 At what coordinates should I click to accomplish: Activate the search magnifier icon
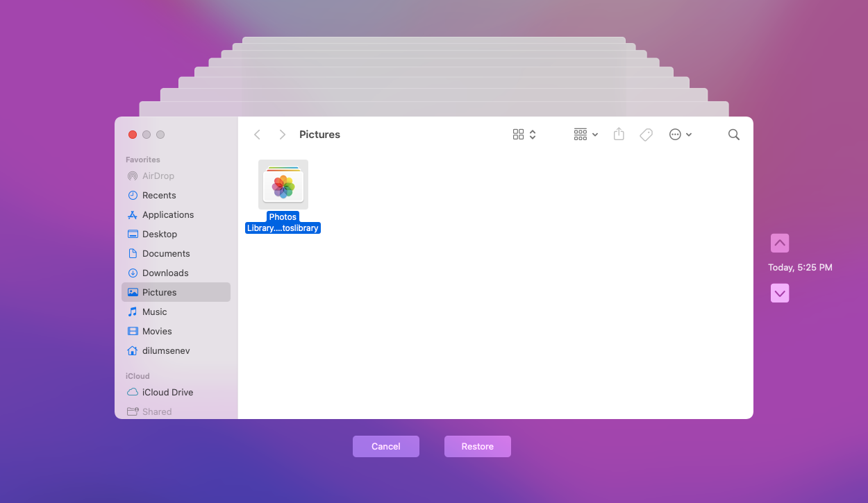(x=734, y=134)
